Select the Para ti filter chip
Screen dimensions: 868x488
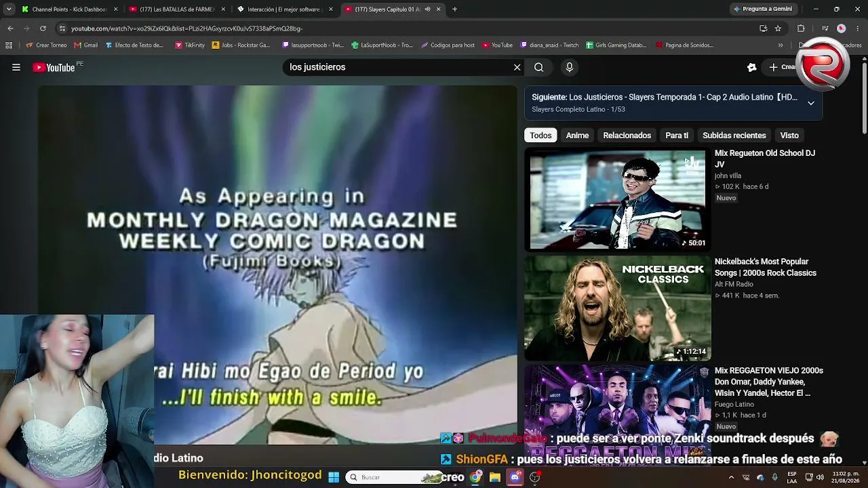pyautogui.click(x=677, y=136)
